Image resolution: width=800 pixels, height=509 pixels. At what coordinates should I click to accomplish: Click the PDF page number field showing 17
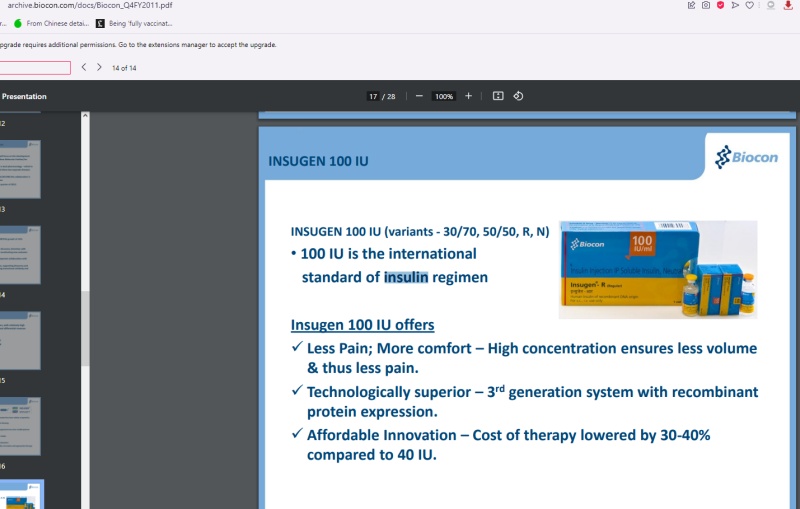click(373, 96)
